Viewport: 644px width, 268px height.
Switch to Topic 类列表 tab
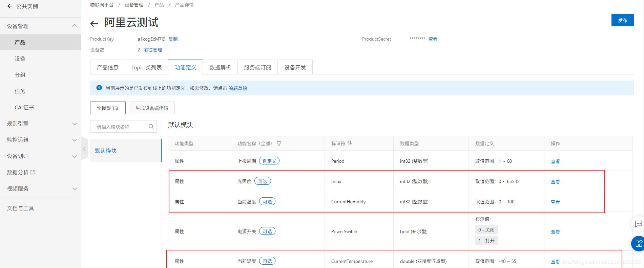click(x=146, y=67)
